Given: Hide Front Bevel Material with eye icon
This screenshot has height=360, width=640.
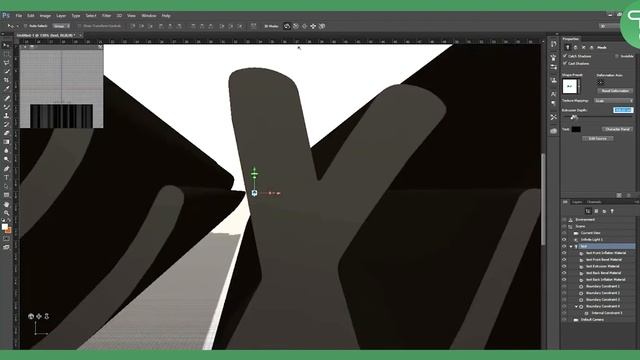Looking at the screenshot, I should tap(564, 260).
